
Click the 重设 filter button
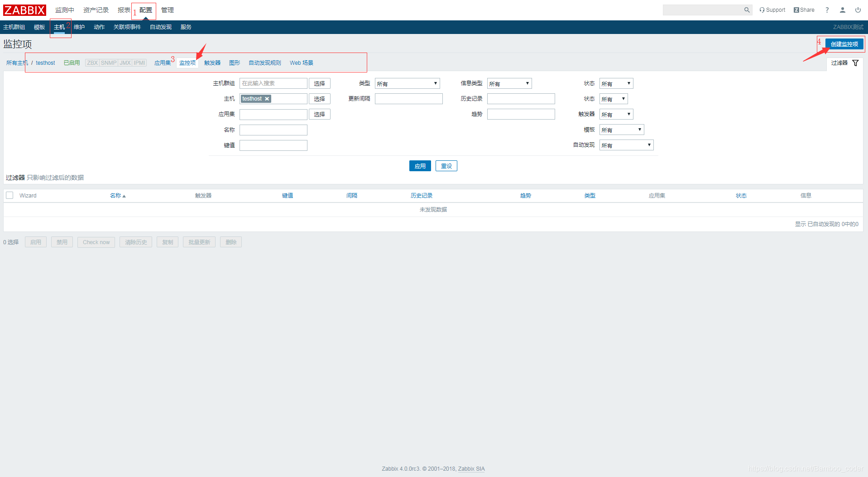click(446, 166)
